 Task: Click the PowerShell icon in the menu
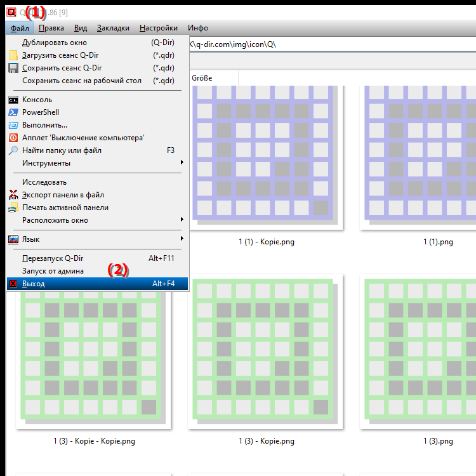(13, 112)
